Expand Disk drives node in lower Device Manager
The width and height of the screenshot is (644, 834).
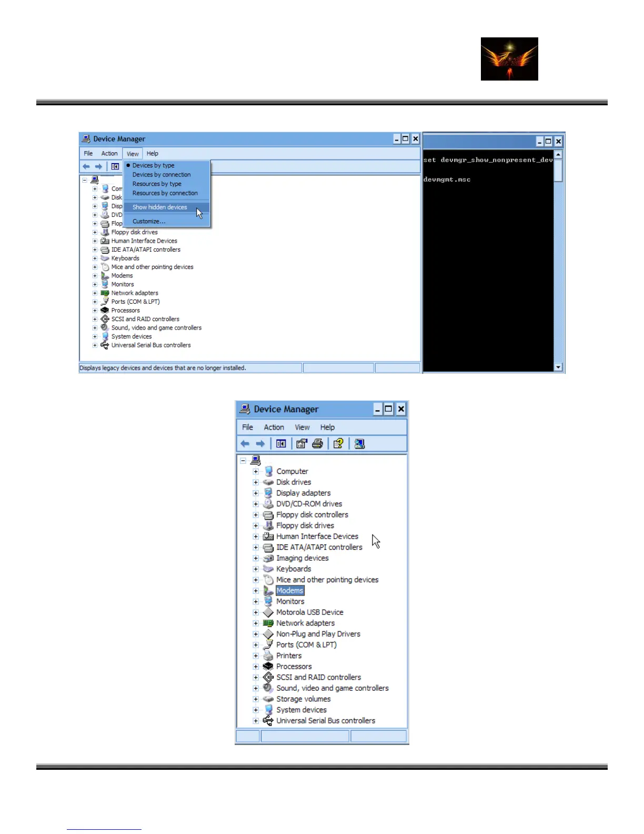tap(256, 482)
